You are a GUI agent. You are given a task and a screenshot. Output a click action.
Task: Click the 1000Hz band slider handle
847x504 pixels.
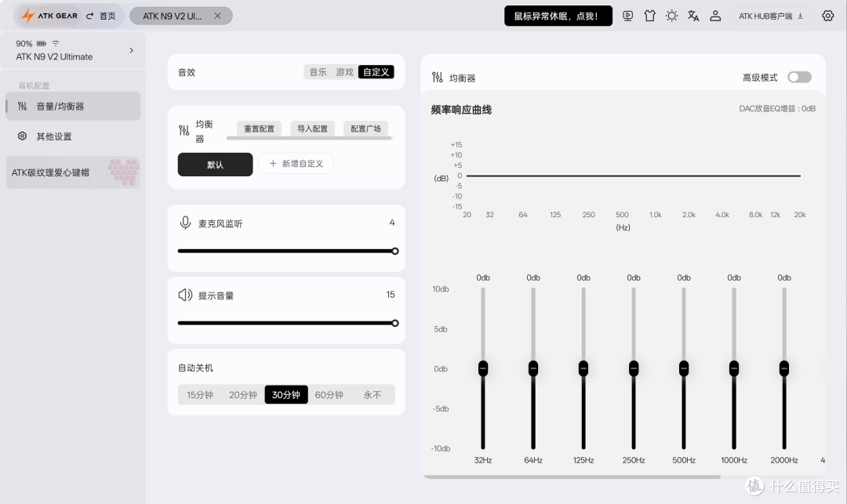734,368
